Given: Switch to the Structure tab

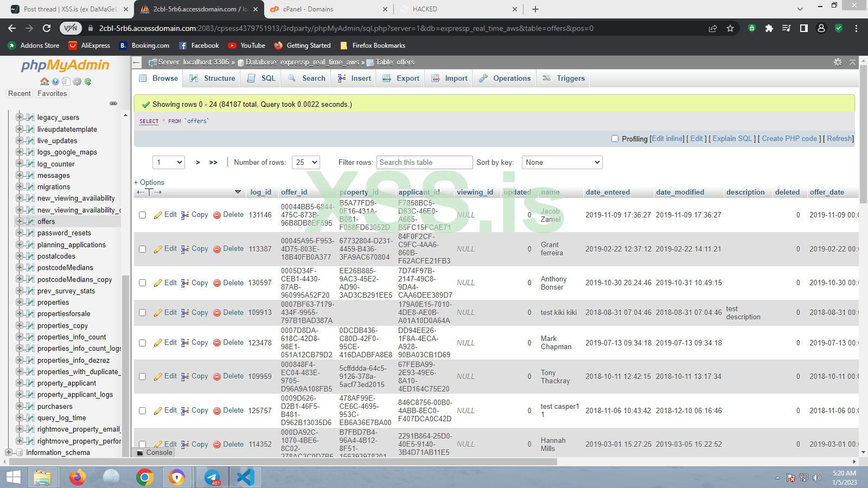Looking at the screenshot, I should point(212,79).
